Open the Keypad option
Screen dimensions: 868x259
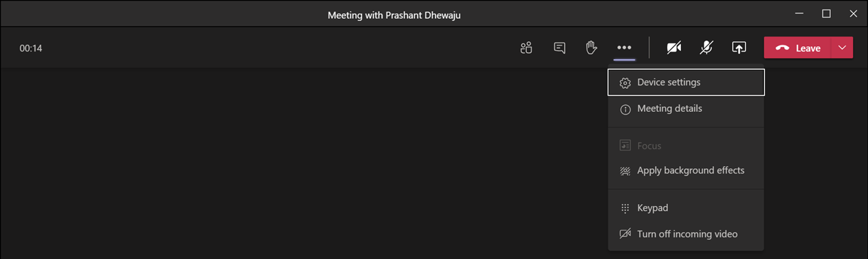pyautogui.click(x=686, y=208)
